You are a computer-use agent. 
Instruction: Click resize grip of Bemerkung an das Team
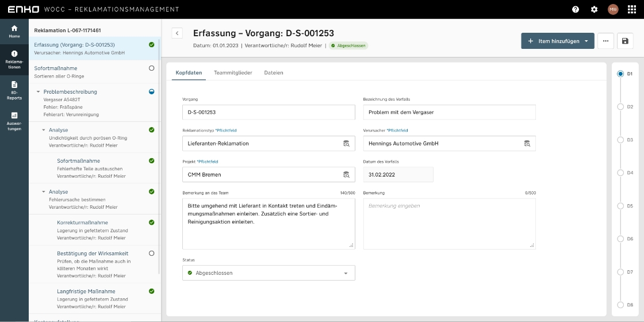(351, 245)
